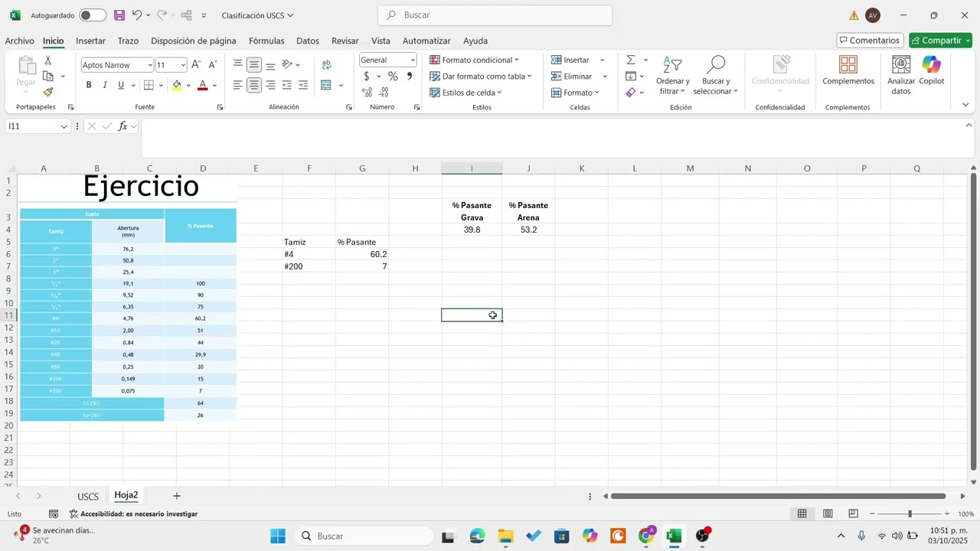The height and width of the screenshot is (551, 980).
Task: Click the Undo arrow icon
Action: [136, 15]
